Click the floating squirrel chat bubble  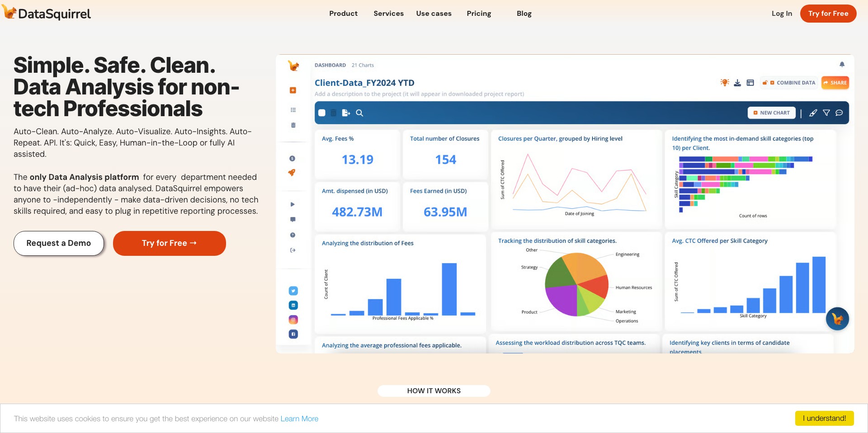tap(837, 319)
